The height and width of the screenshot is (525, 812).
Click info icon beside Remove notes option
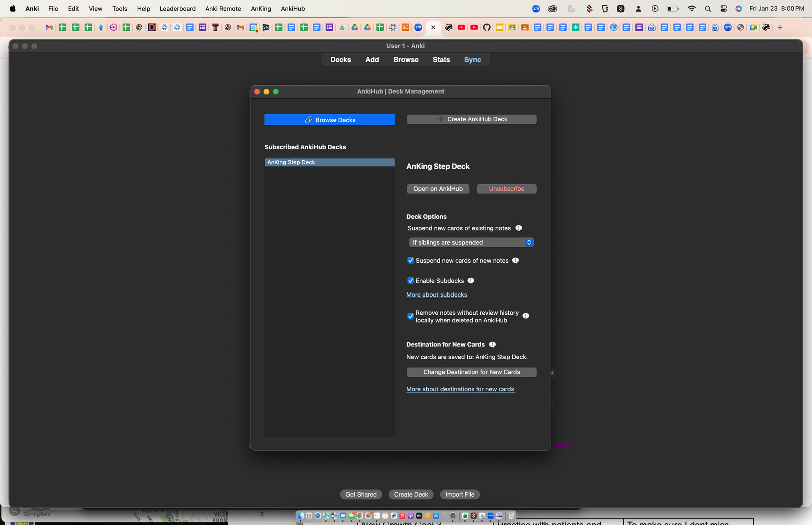tap(526, 316)
